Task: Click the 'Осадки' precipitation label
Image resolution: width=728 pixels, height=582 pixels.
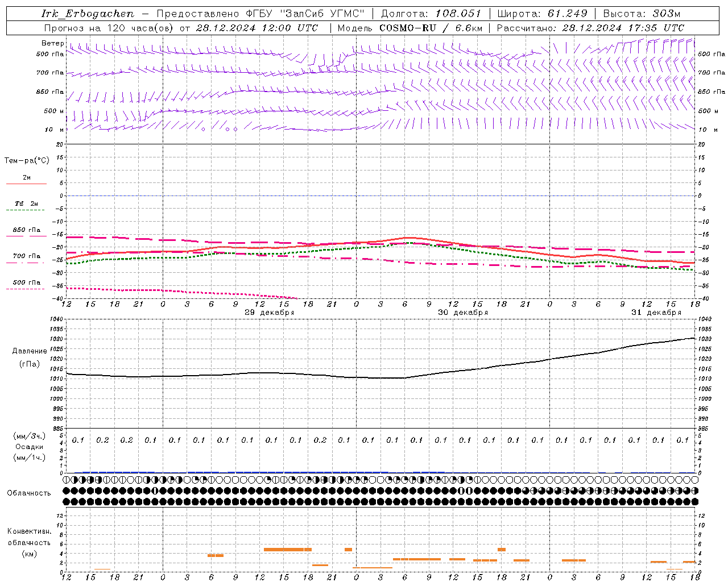Action: click(x=30, y=447)
